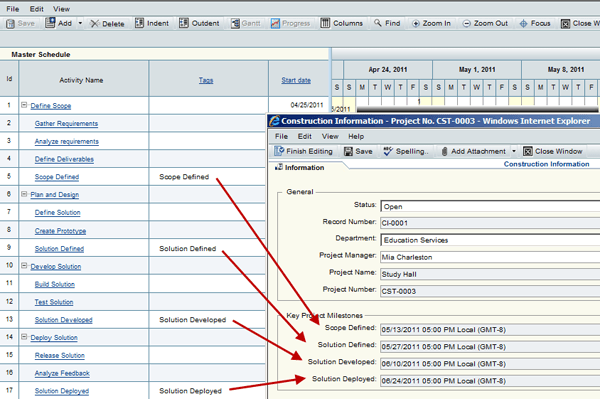
Task: Open Edit menu in Construction Information window
Action: point(305,136)
